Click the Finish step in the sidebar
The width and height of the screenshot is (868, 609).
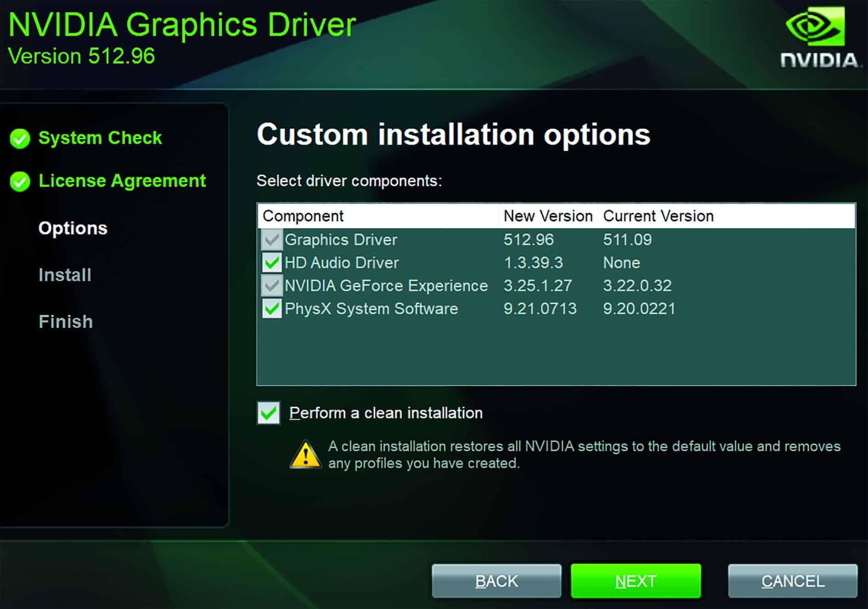(x=65, y=322)
